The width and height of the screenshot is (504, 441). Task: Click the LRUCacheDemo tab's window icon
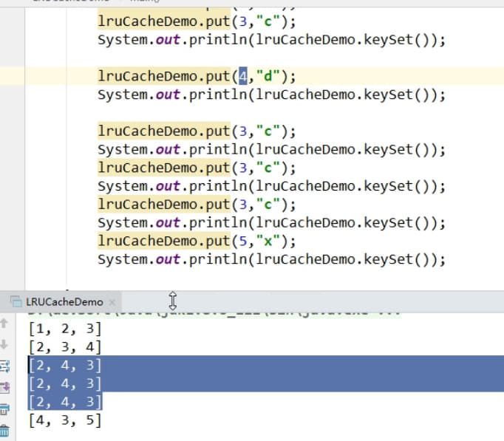pos(16,301)
